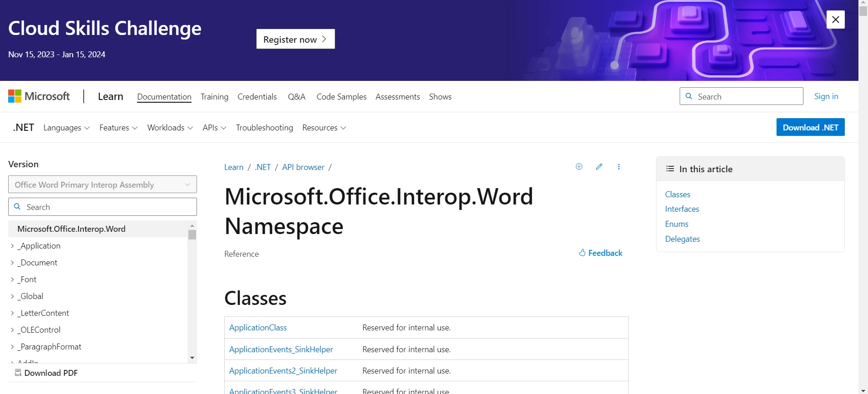The height and width of the screenshot is (394, 868).
Task: Go to Code Samples section
Action: tap(341, 97)
